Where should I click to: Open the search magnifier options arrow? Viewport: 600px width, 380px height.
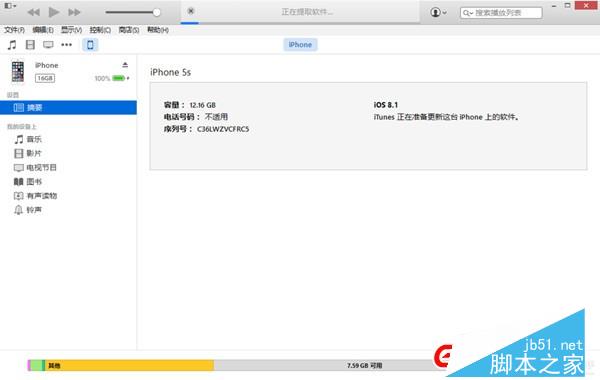pyautogui.click(x=468, y=13)
